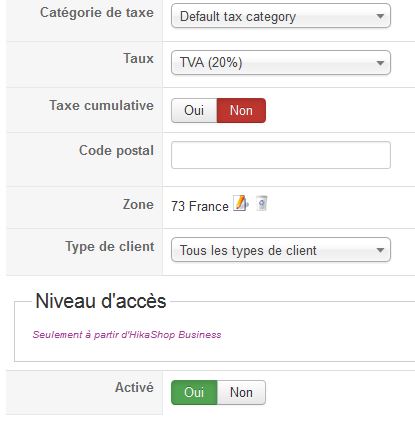Click the arrow on the TVA (20%) selector
Viewport: 415px width, 424px height.
(380, 63)
